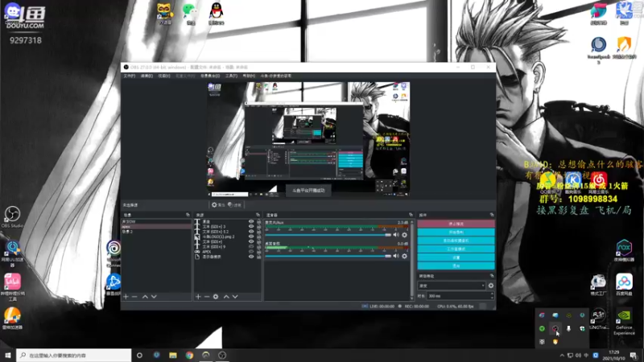Add a new scene with plus icon
The image size is (644, 362).
tap(126, 296)
